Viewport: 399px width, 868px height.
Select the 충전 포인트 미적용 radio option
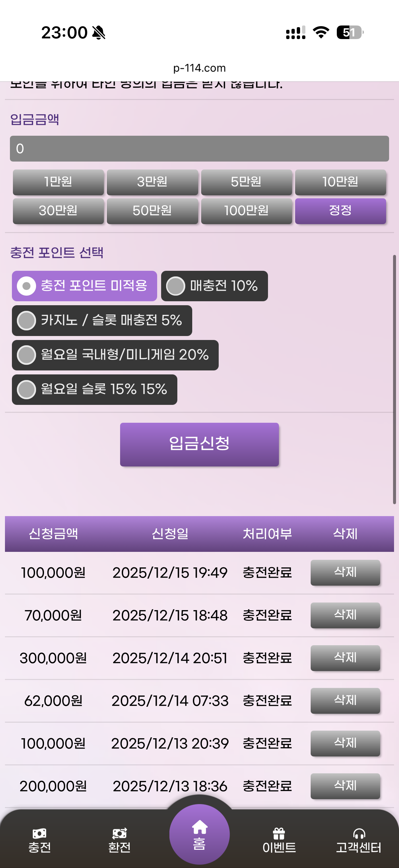click(26, 286)
